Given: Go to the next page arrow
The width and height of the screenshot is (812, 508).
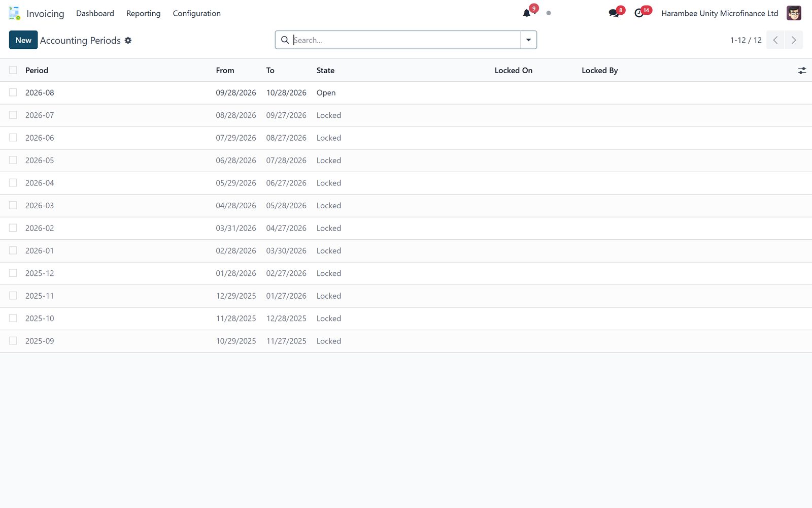Looking at the screenshot, I should coord(794,40).
